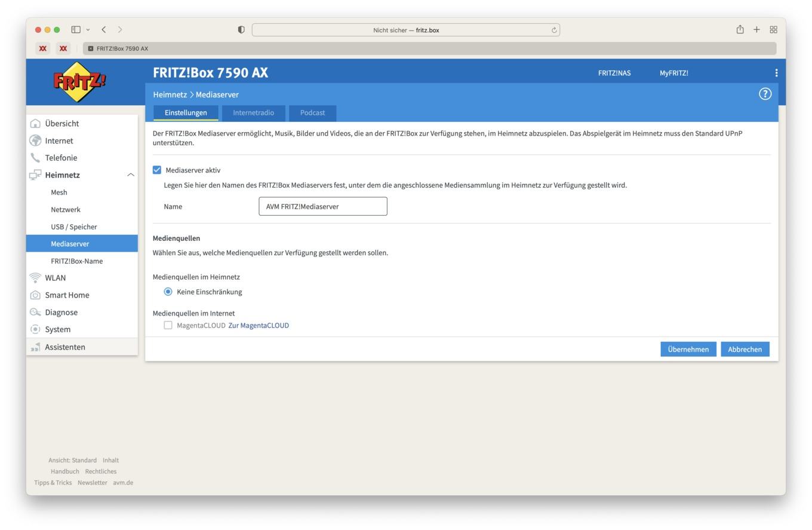
Task: Open Safari share button
Action: 740,29
